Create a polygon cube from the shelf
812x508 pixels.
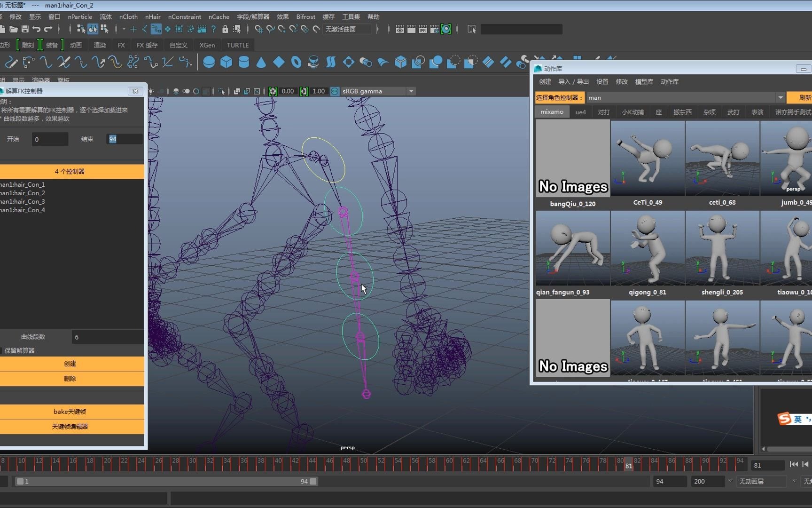click(226, 62)
